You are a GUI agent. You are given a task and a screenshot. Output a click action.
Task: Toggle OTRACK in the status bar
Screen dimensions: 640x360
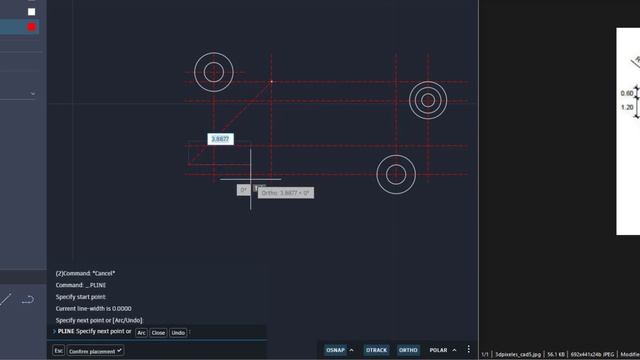coord(376,350)
